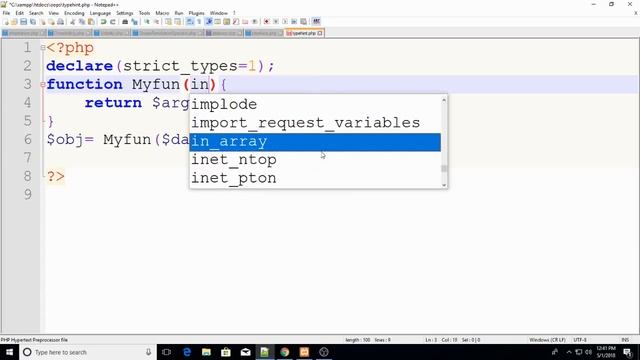The height and width of the screenshot is (360, 640).
Task: Click the autocomplete list scroll-down arrow
Action: point(444,184)
